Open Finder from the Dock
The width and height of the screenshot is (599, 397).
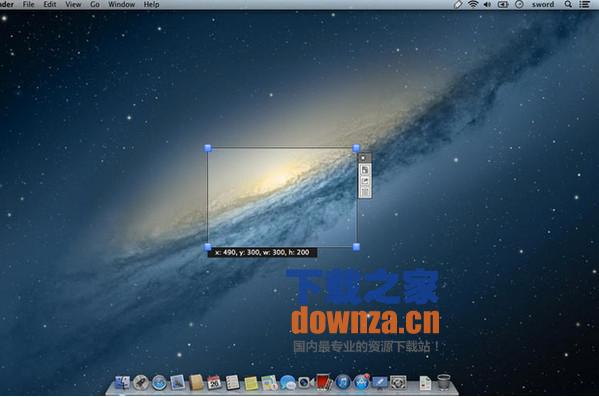[x=122, y=382]
